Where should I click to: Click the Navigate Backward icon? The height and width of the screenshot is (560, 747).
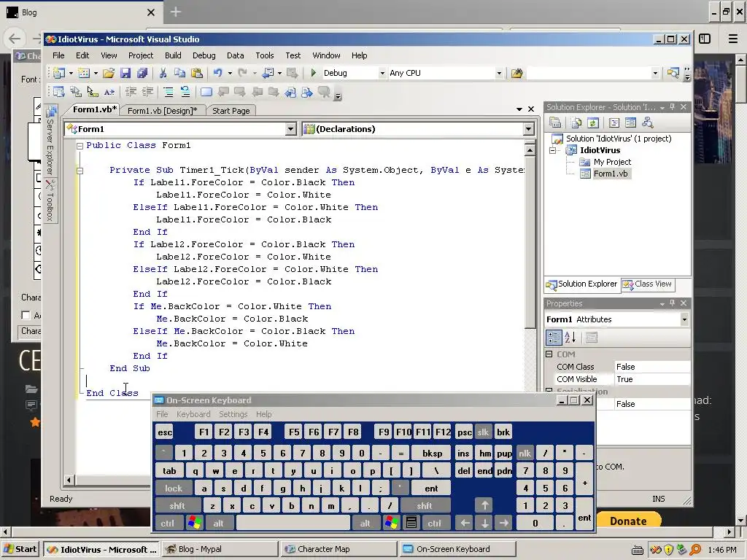pyautogui.click(x=268, y=73)
